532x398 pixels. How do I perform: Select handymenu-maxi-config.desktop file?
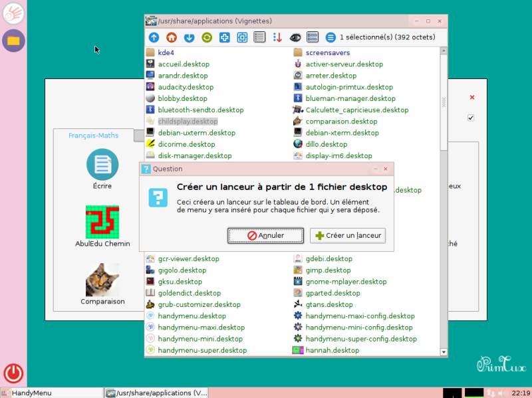point(360,316)
